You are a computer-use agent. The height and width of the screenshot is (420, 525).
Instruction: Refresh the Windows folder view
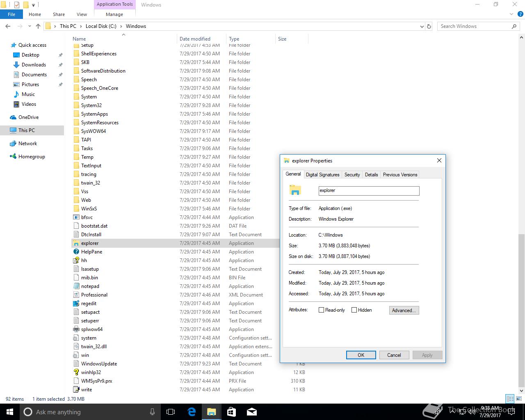point(429,26)
